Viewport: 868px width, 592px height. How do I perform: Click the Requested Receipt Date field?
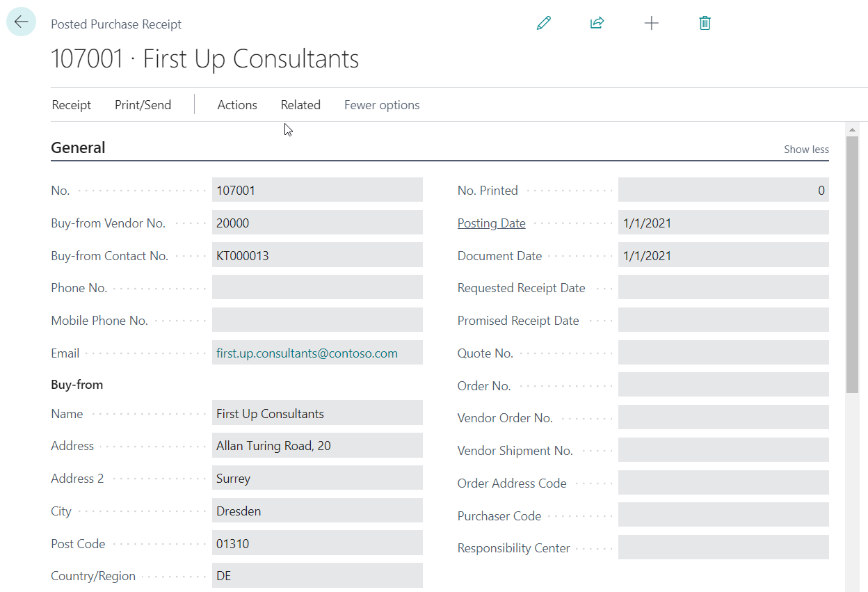tap(723, 287)
